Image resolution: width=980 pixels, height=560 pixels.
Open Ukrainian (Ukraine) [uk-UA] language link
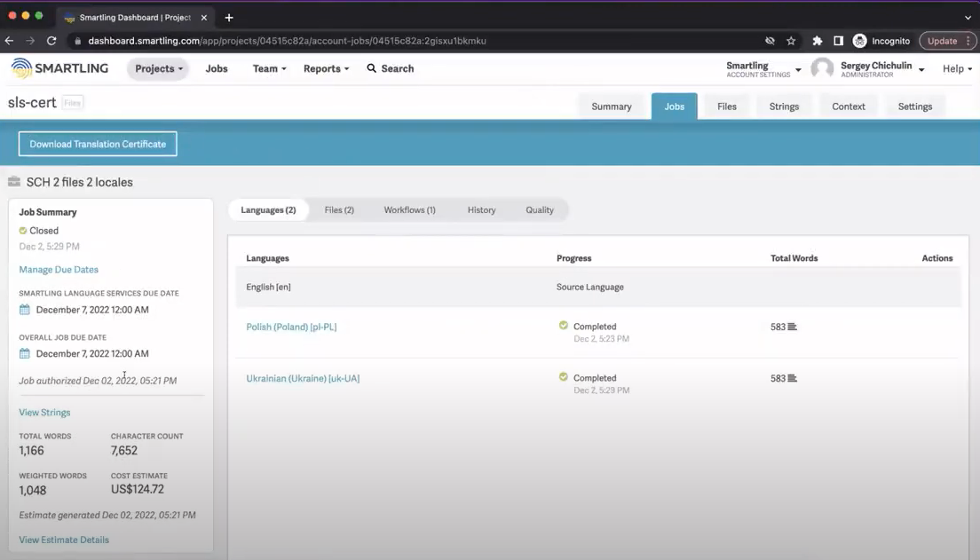tap(303, 378)
